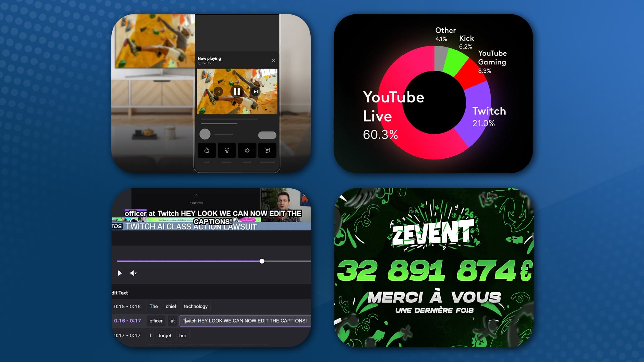Move the purple timeline scrubber handle
644x362 pixels.
click(262, 261)
